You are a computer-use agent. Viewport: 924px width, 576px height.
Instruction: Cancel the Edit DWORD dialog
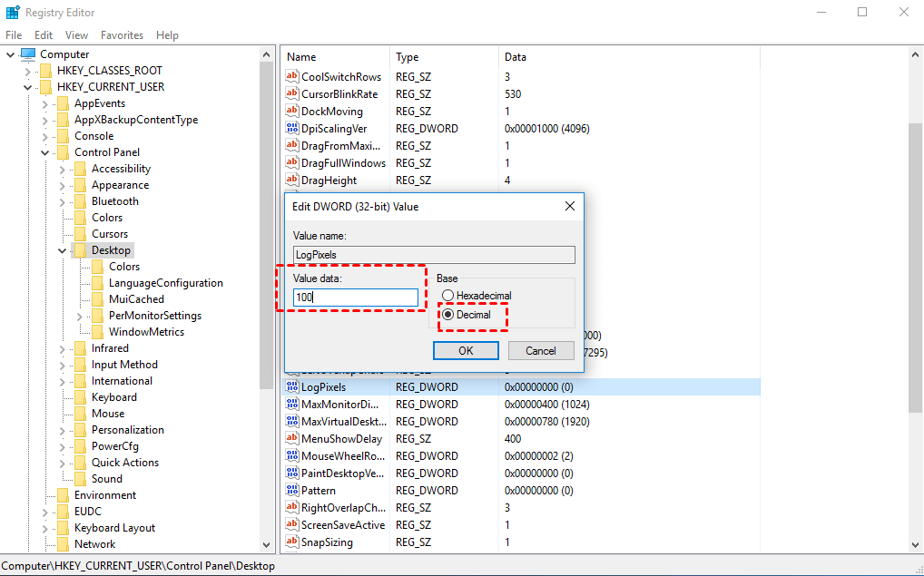click(x=540, y=351)
